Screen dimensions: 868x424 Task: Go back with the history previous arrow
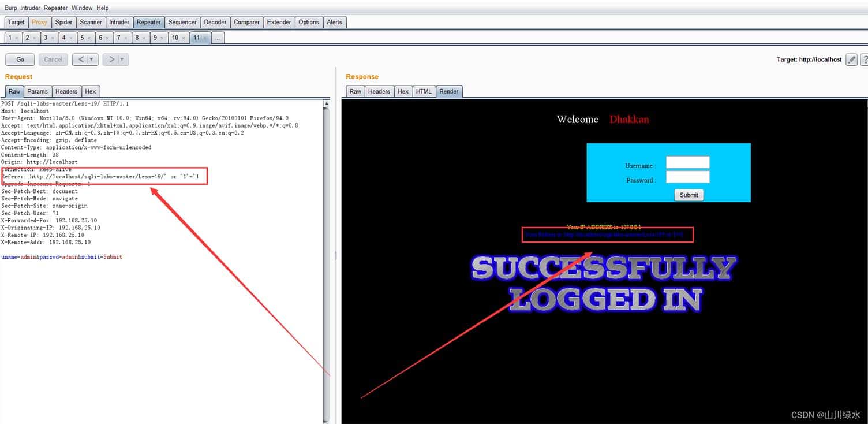pyautogui.click(x=81, y=59)
